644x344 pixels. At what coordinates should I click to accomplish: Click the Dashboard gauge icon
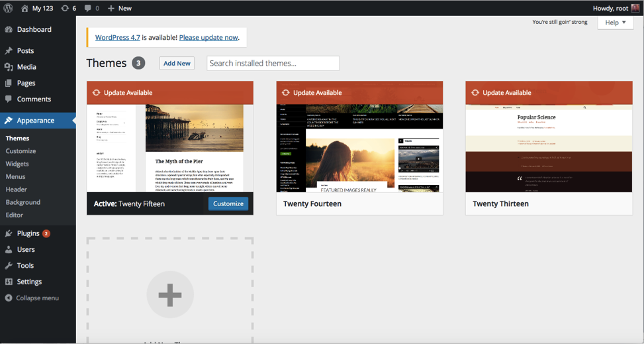click(9, 30)
